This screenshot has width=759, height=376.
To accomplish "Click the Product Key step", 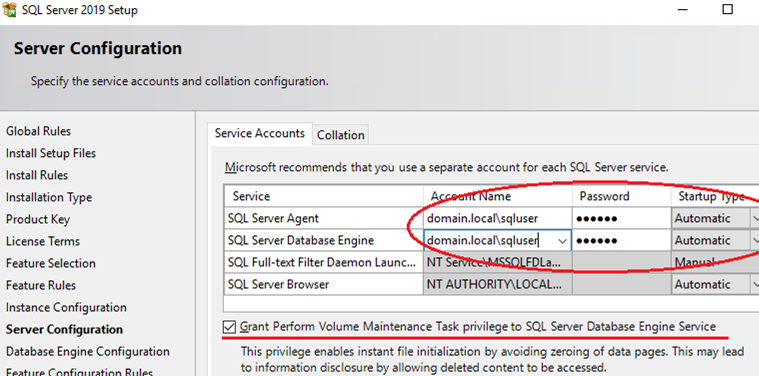I will (x=38, y=219).
